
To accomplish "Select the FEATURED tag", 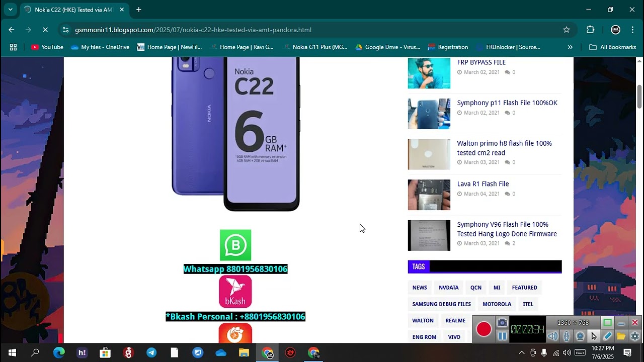I will pos(524,288).
